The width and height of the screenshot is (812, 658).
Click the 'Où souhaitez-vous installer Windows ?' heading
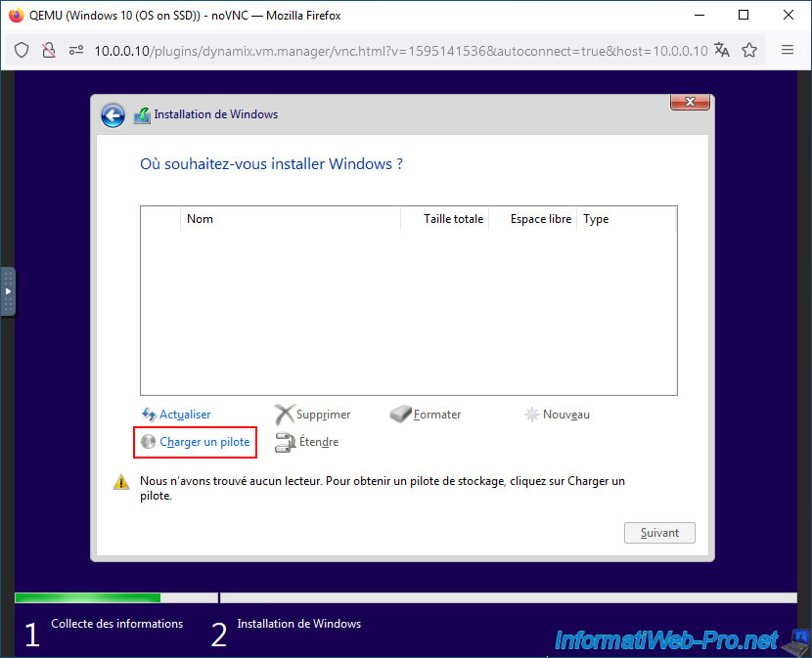tap(271, 164)
